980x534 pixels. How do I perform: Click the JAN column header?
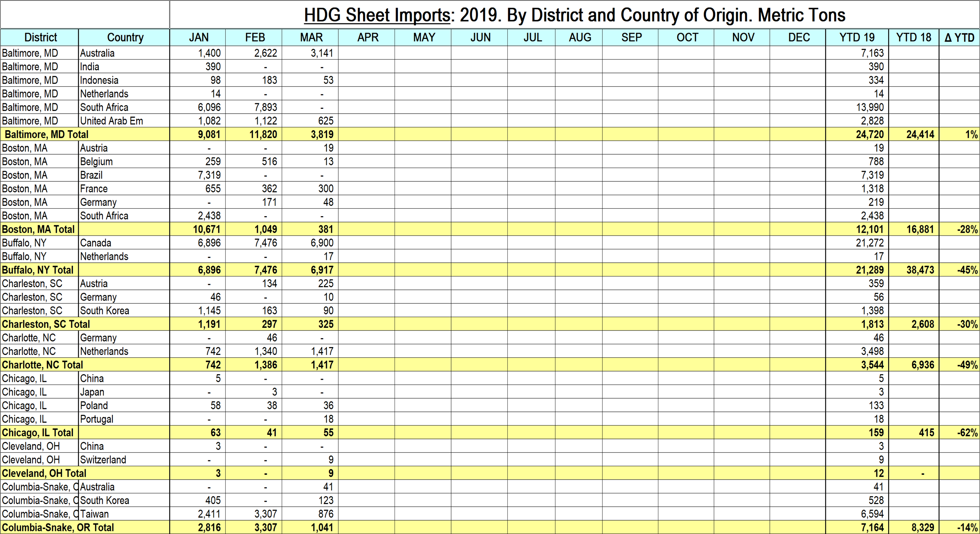click(x=199, y=37)
